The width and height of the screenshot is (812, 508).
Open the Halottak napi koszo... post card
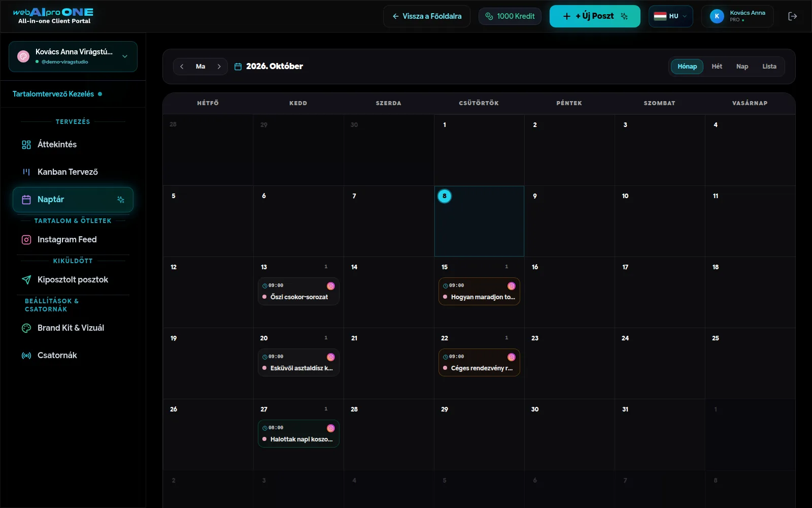coord(298,434)
